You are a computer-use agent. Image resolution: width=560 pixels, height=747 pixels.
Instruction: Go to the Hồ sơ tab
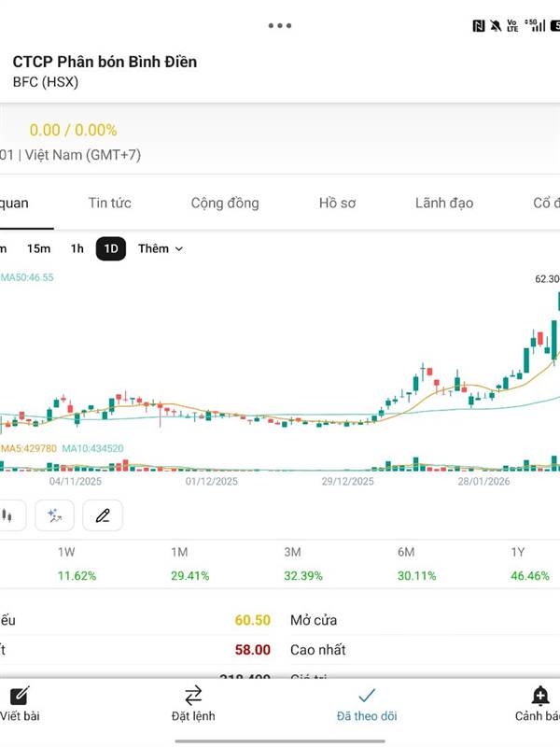click(337, 203)
